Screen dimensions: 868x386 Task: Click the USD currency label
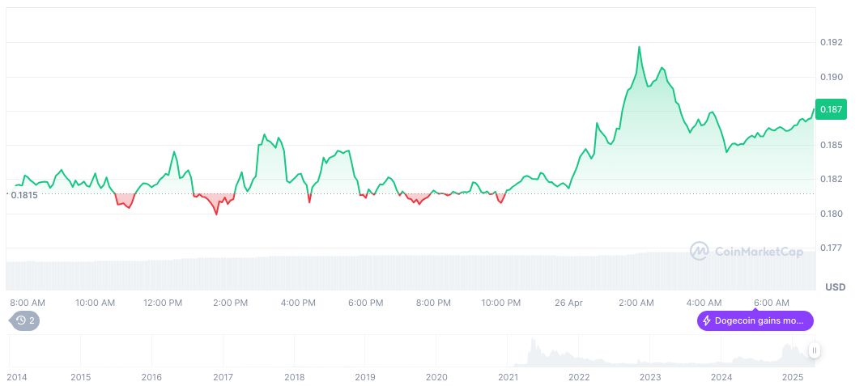(x=836, y=287)
